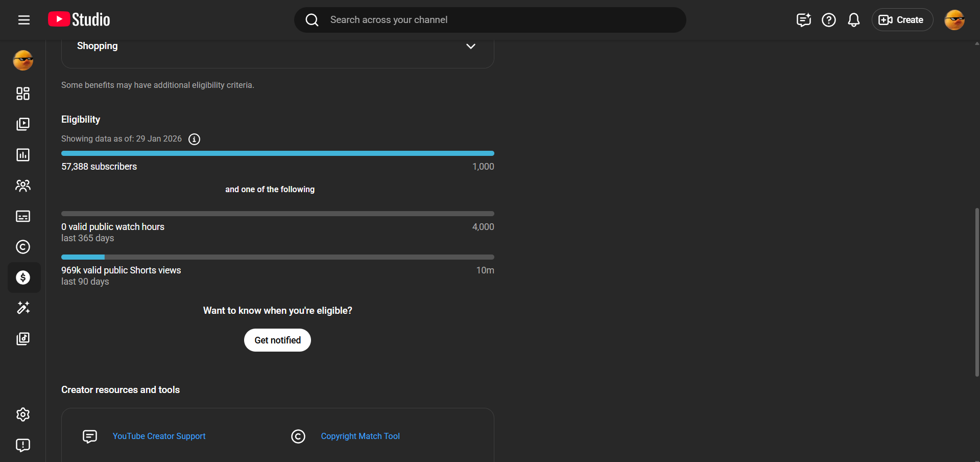Screen dimensions: 980x462
Task: Open the Help question mark icon
Action: click(x=828, y=20)
